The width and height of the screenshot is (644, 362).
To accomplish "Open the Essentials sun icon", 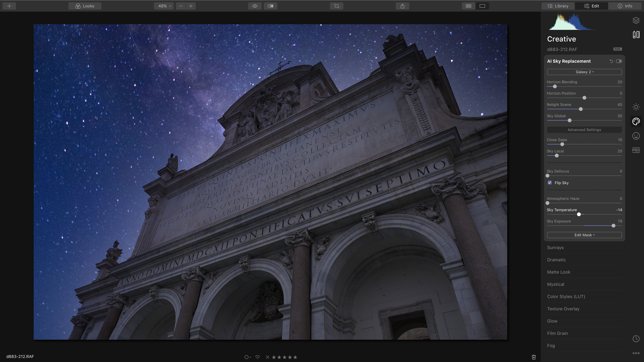I will [x=636, y=107].
